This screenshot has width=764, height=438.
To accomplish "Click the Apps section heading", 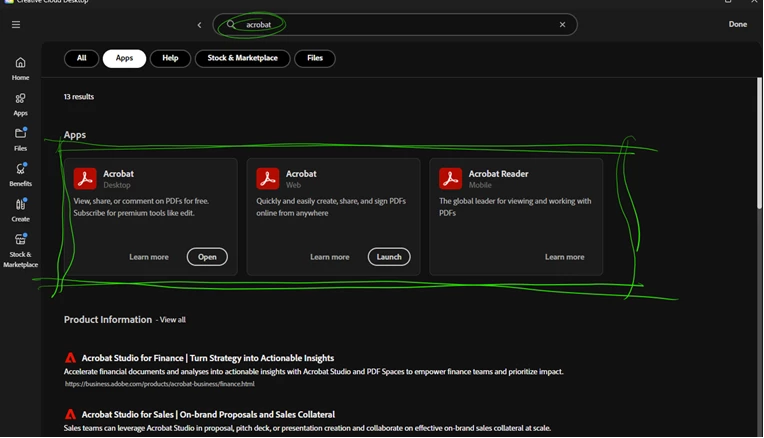I will point(75,135).
